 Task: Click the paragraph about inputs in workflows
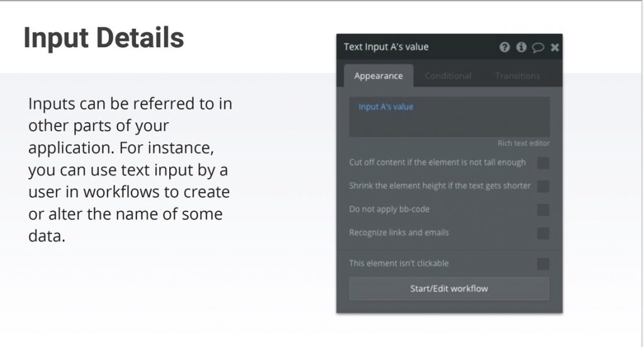130,169
